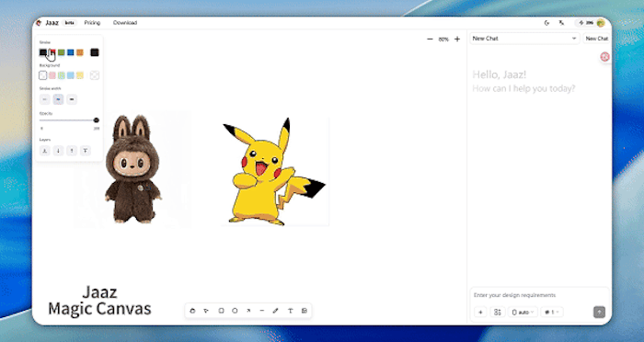The image size is (644, 342).
Task: Click the New Chat button
Action: (597, 39)
